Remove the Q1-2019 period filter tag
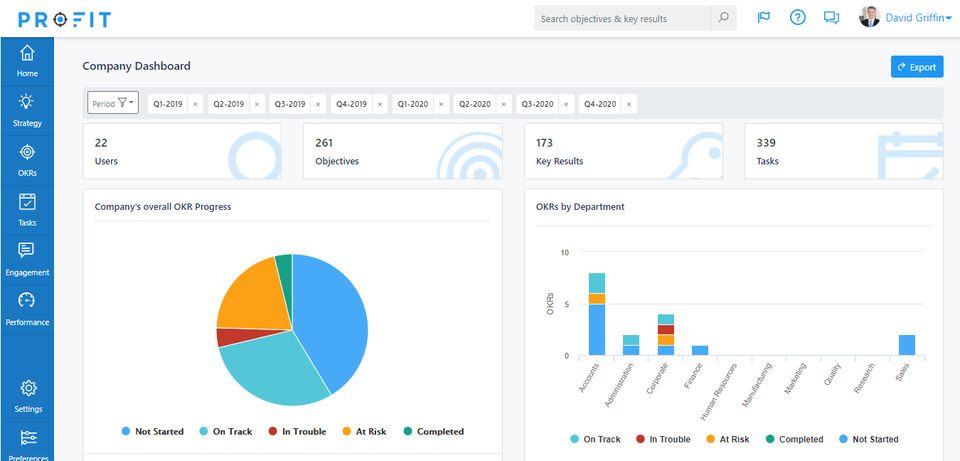 pos(195,105)
